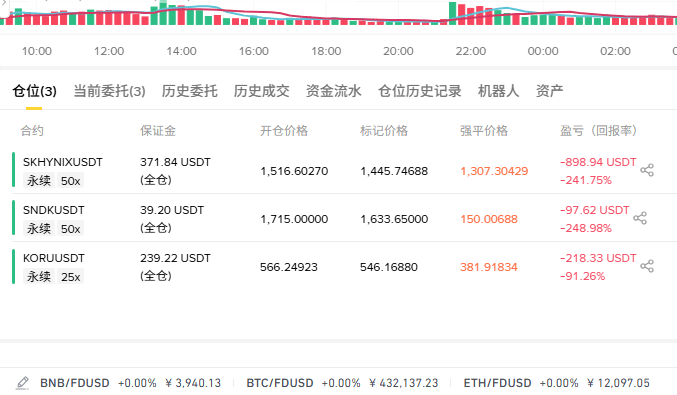The image size is (677, 395).
Task: Click the 50x leverage tag for SNDKUSDT
Action: click(70, 229)
